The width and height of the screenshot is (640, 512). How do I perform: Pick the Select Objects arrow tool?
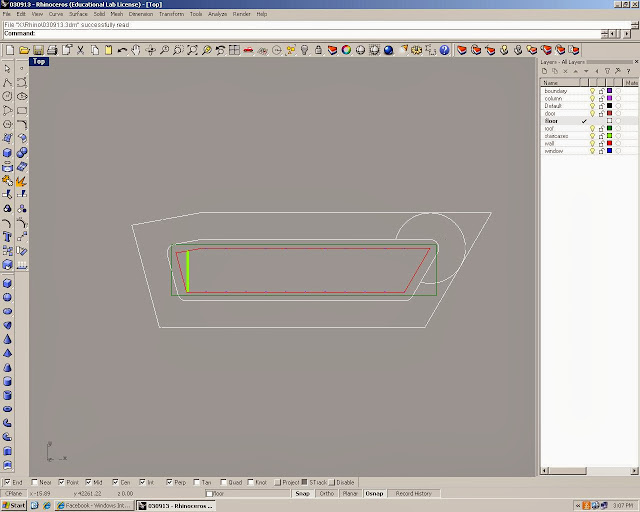coord(7,69)
